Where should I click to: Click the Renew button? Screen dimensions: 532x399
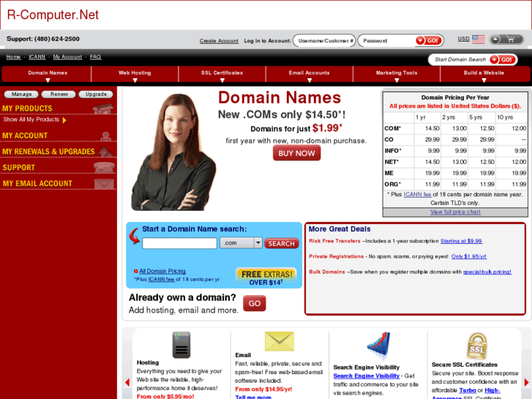click(59, 94)
